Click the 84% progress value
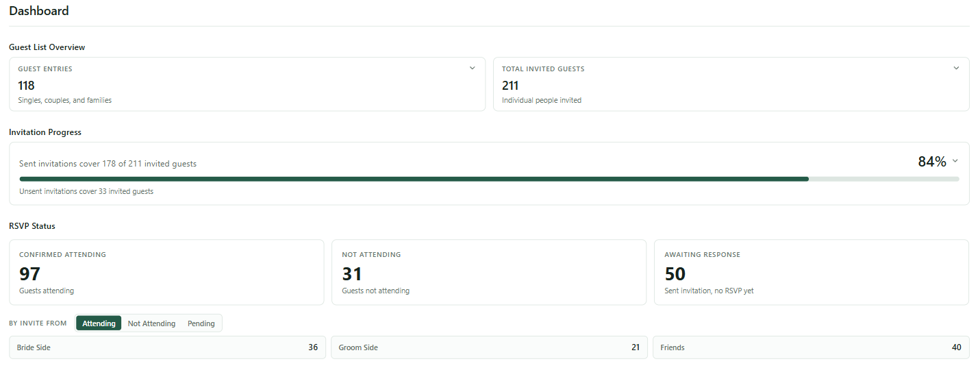The width and height of the screenshot is (980, 368). tap(932, 162)
